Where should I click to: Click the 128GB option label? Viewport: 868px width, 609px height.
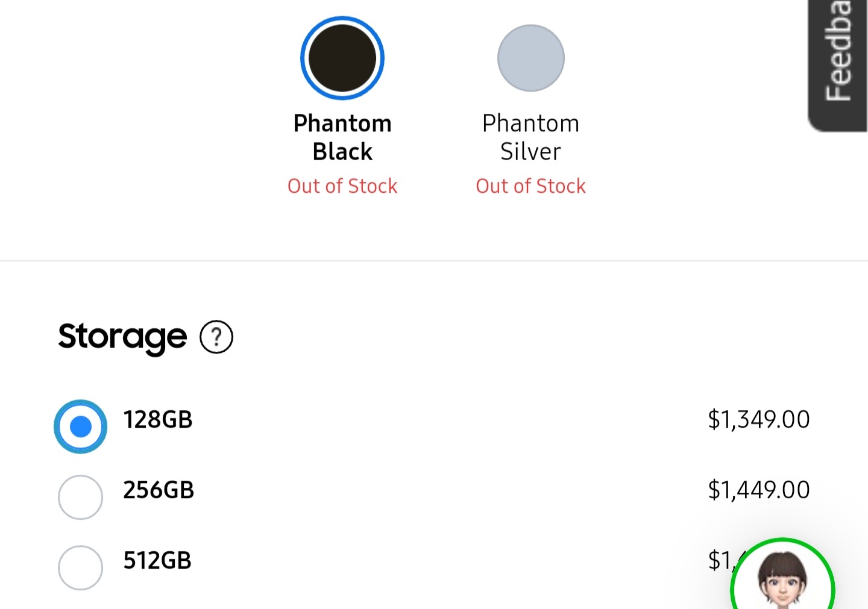(157, 419)
